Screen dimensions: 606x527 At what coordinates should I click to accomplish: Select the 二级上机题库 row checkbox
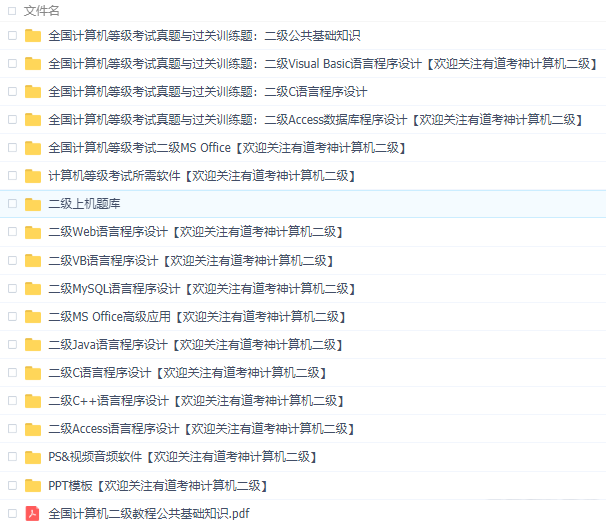coord(12,204)
